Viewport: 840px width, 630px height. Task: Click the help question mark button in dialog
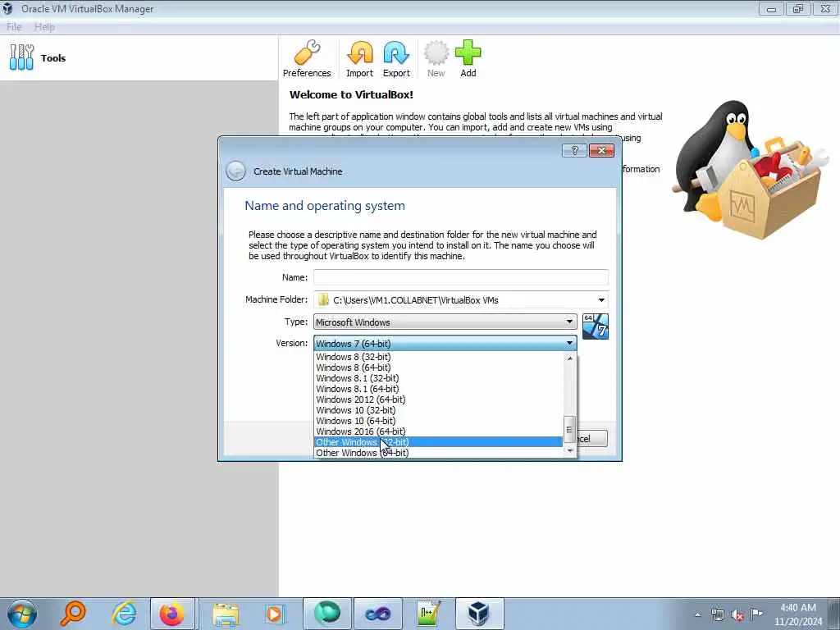pos(574,151)
